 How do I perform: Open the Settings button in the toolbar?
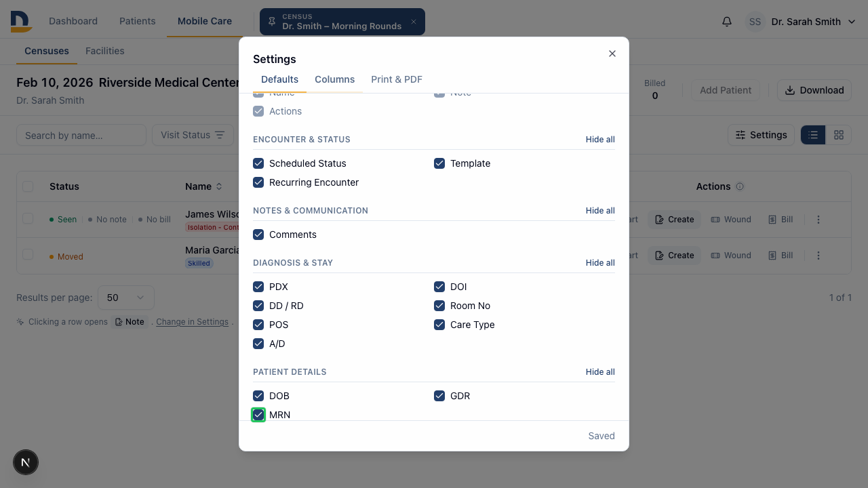tap(762, 135)
